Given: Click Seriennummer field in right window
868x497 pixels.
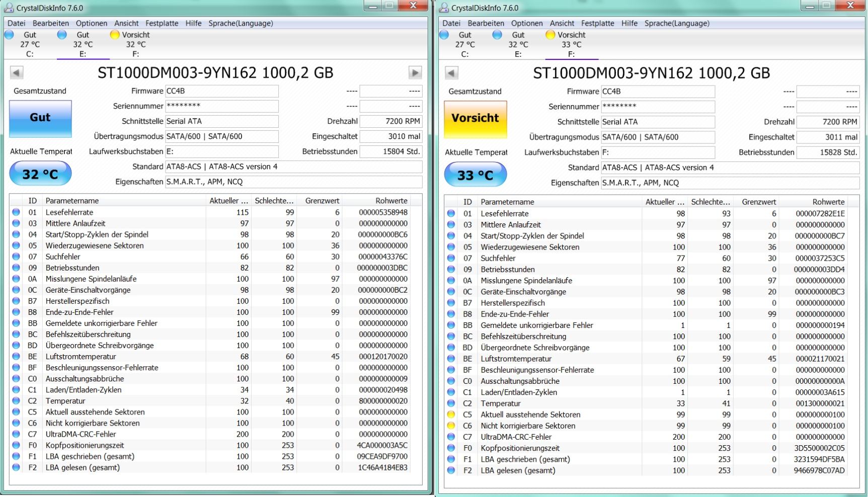Looking at the screenshot, I should (658, 107).
